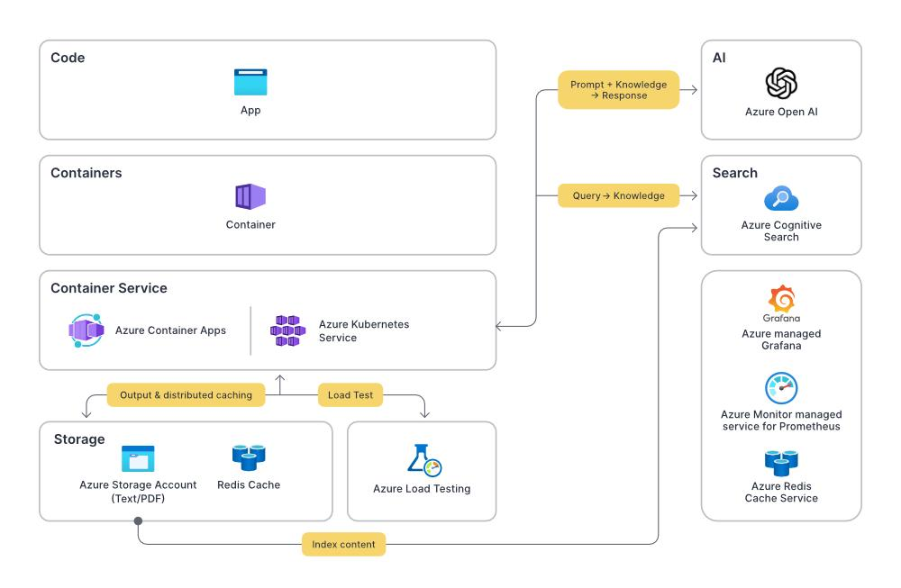Click the App window icon in Code
The height and width of the screenshot is (588, 901).
point(250,82)
